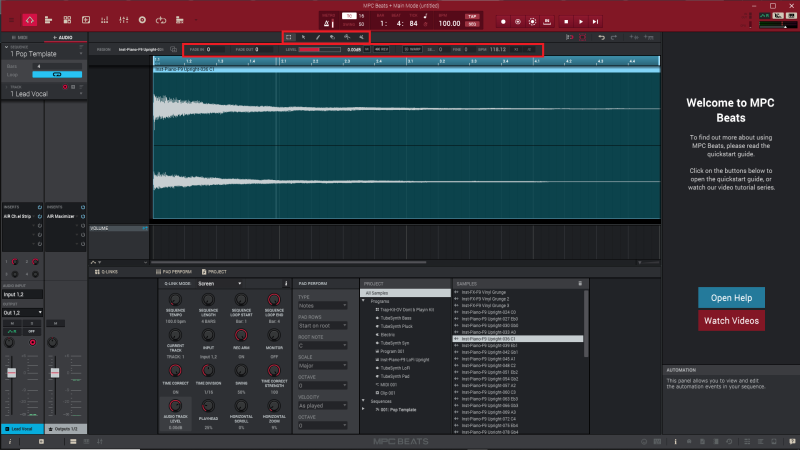Expand the Sequences tree in Project
800x450 pixels.
(364, 402)
